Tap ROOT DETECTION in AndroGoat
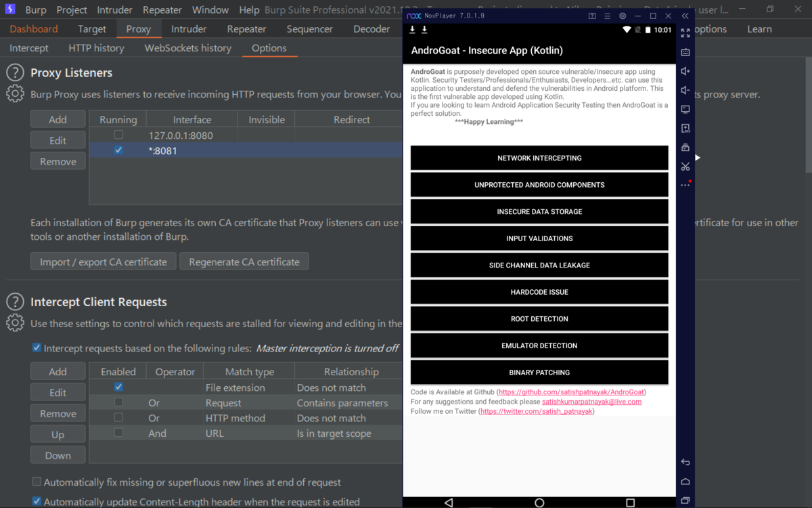This screenshot has width=812, height=508. coord(539,319)
